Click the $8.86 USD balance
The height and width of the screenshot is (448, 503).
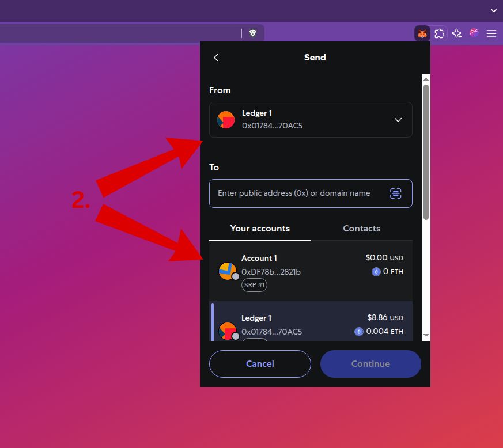pyautogui.click(x=385, y=317)
